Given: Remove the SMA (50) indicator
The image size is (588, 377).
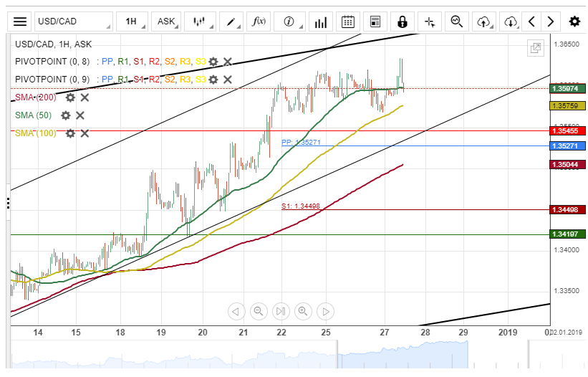Looking at the screenshot, I should click(x=80, y=115).
